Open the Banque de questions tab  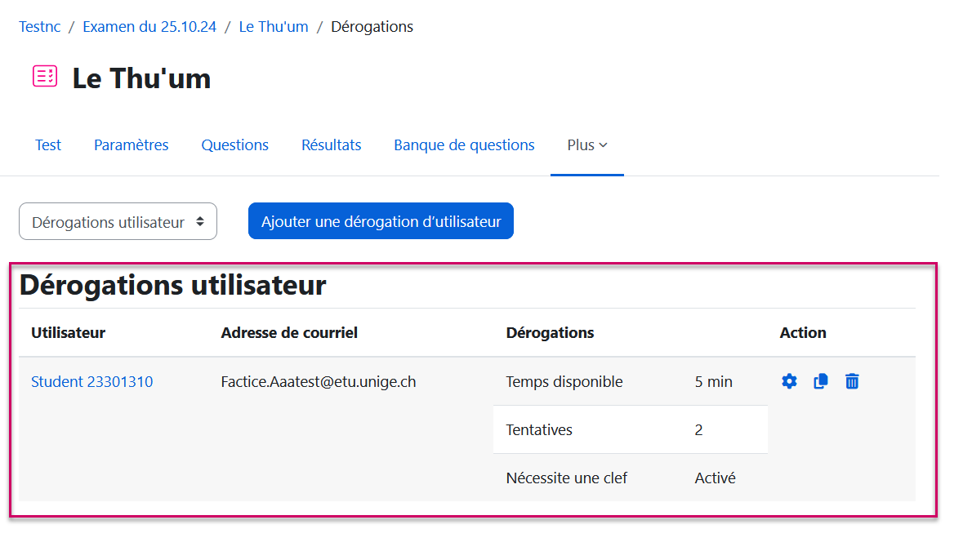pyautogui.click(x=464, y=145)
